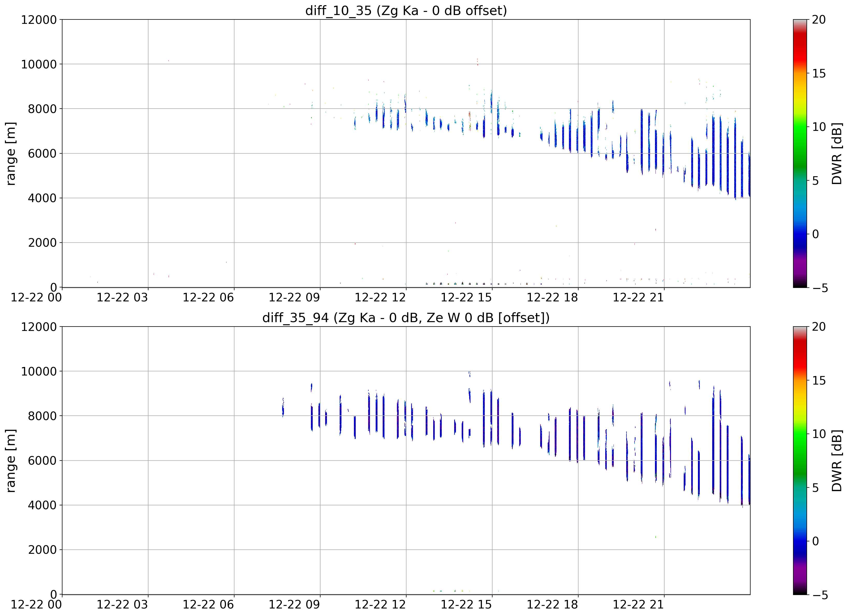849x616 pixels.
Task: Select 'range [m]' label of diff_35_94 plot
Action: point(11,461)
